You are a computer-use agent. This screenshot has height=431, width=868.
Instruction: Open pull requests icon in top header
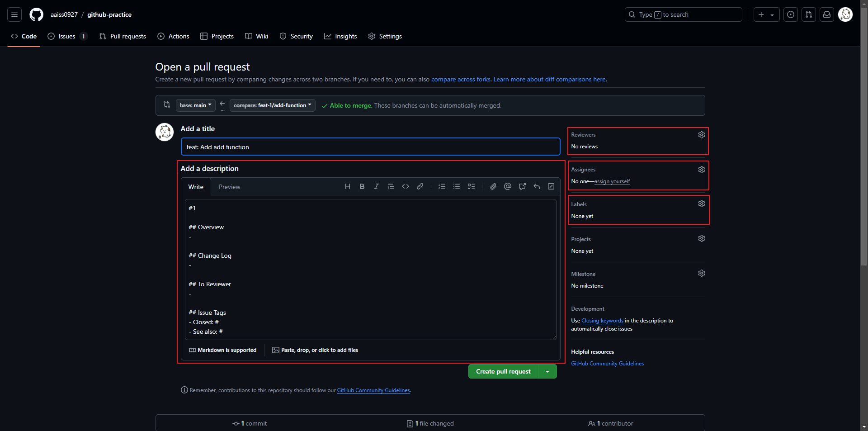(809, 14)
